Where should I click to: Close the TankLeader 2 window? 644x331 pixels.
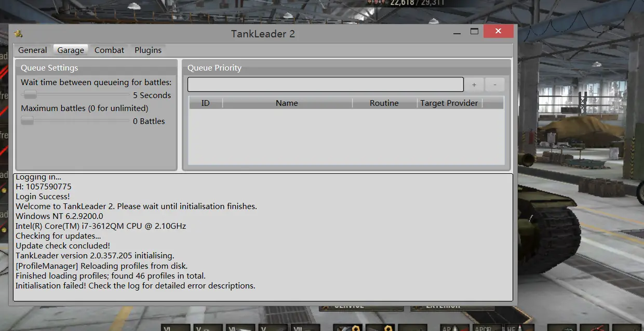coord(499,32)
